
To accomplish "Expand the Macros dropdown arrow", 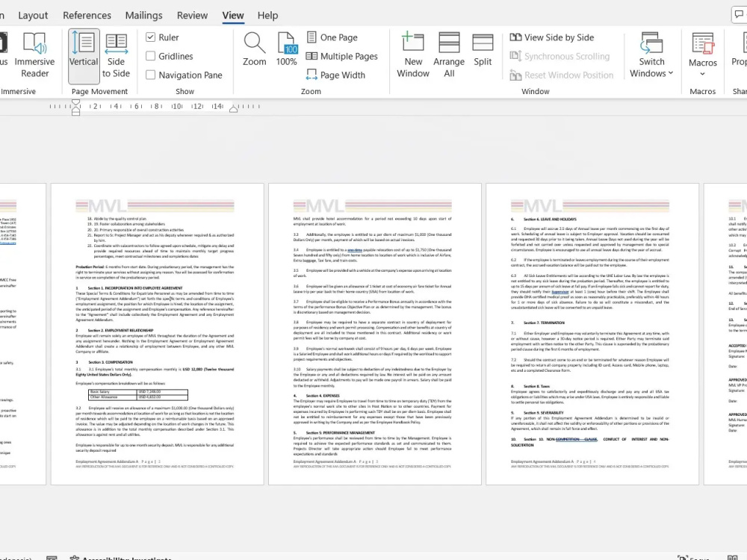I will (x=702, y=74).
